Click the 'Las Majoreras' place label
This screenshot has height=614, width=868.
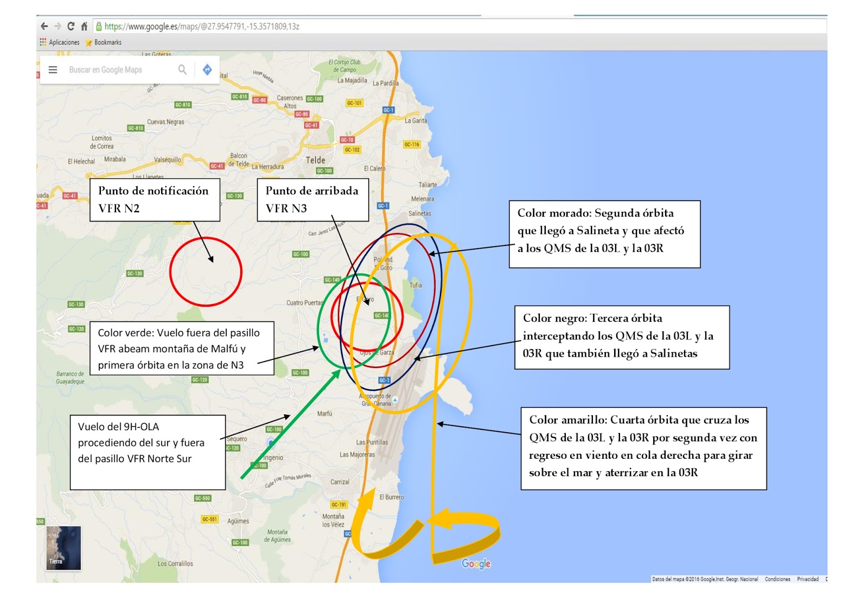click(357, 454)
